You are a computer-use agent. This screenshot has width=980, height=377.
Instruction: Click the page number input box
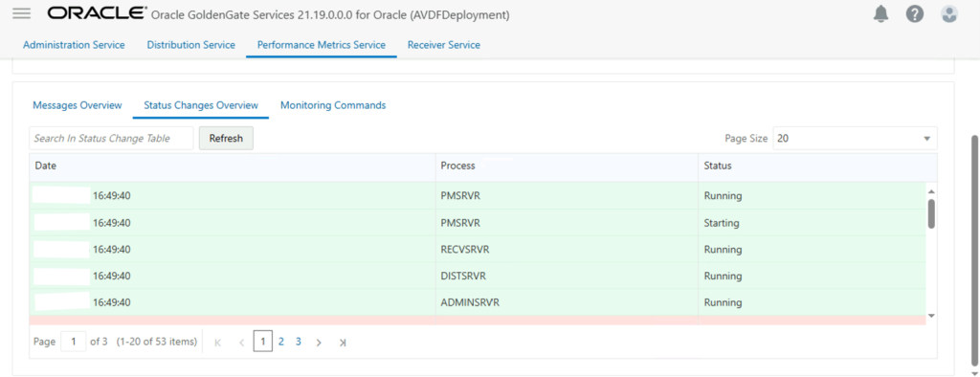pyautogui.click(x=74, y=342)
